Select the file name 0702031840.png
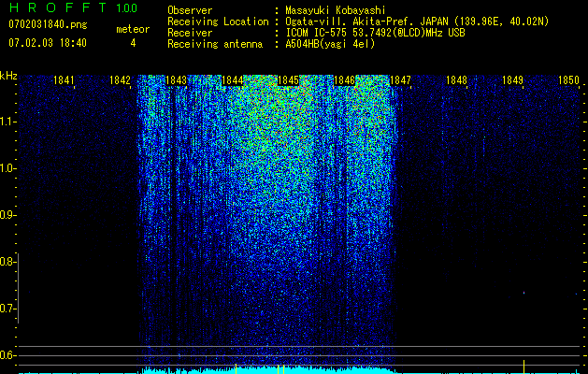This screenshot has width=588, height=374. pos(48,24)
